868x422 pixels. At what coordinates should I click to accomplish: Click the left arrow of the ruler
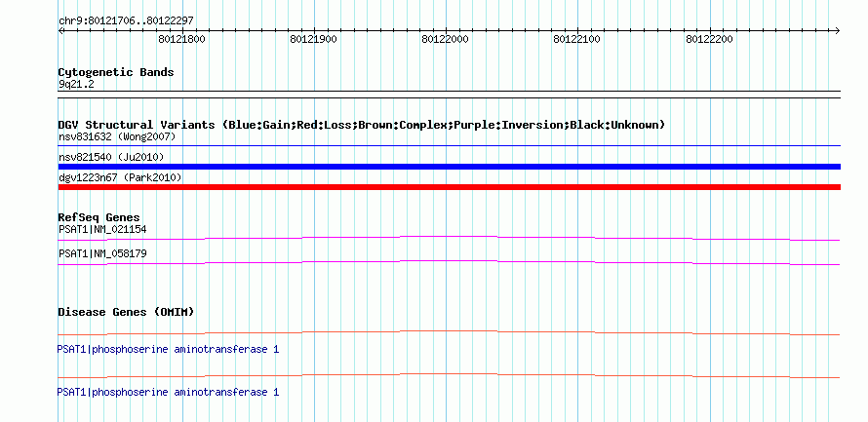pos(61,31)
